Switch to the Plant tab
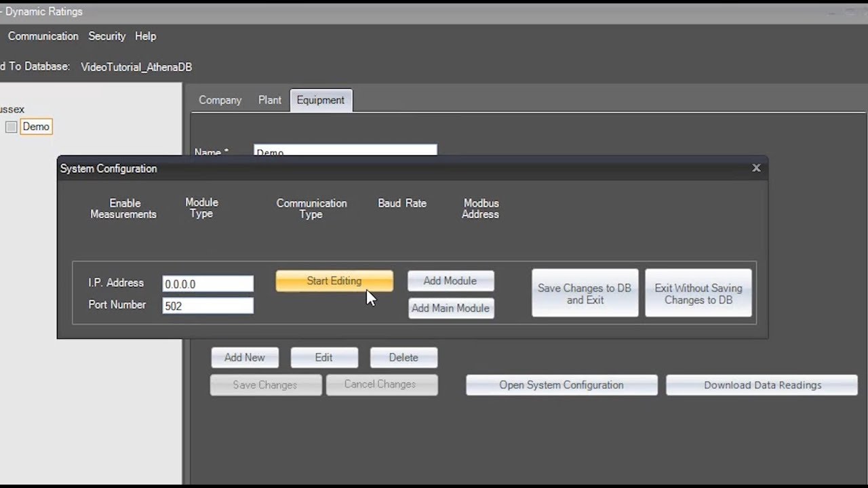 click(269, 100)
